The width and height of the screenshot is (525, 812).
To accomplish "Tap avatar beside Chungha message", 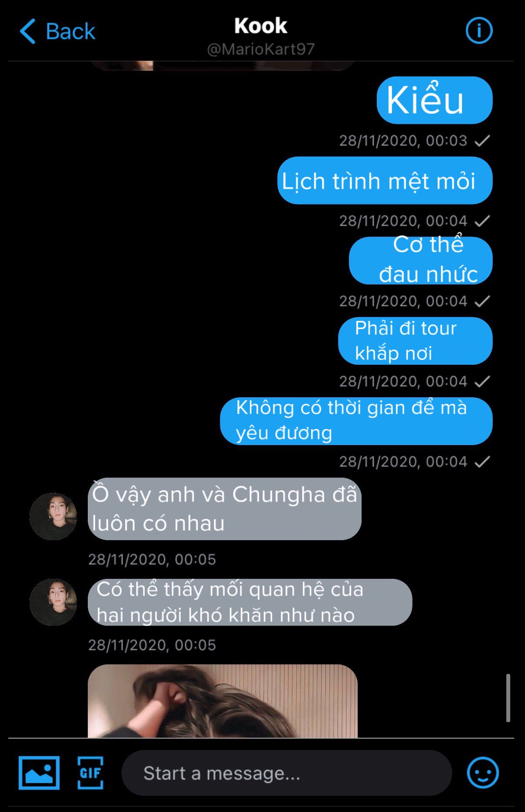I will point(53,516).
